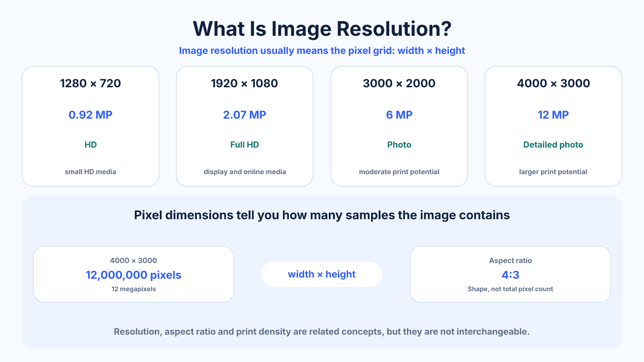Click the '12 megapixels' caption
The width and height of the screenshot is (644, 362).
tap(134, 289)
